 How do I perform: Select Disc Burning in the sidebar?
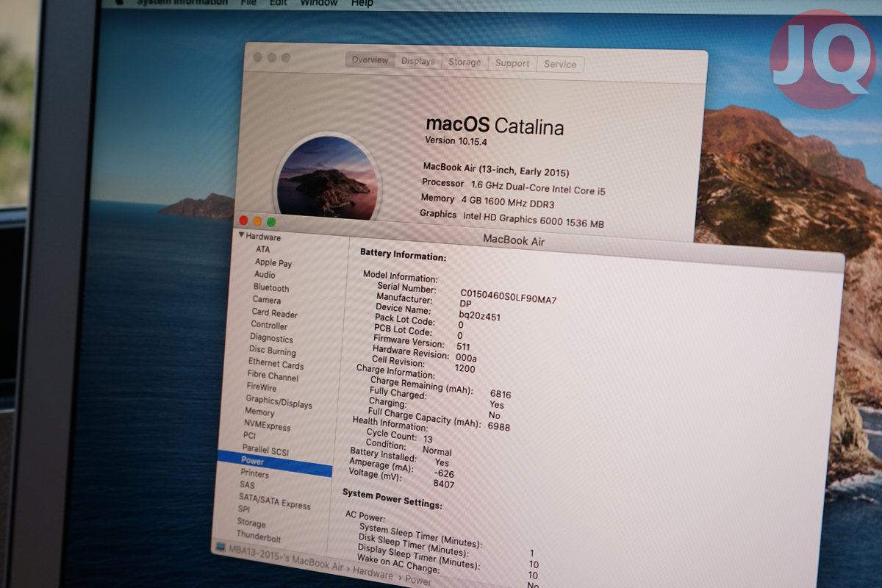272,351
